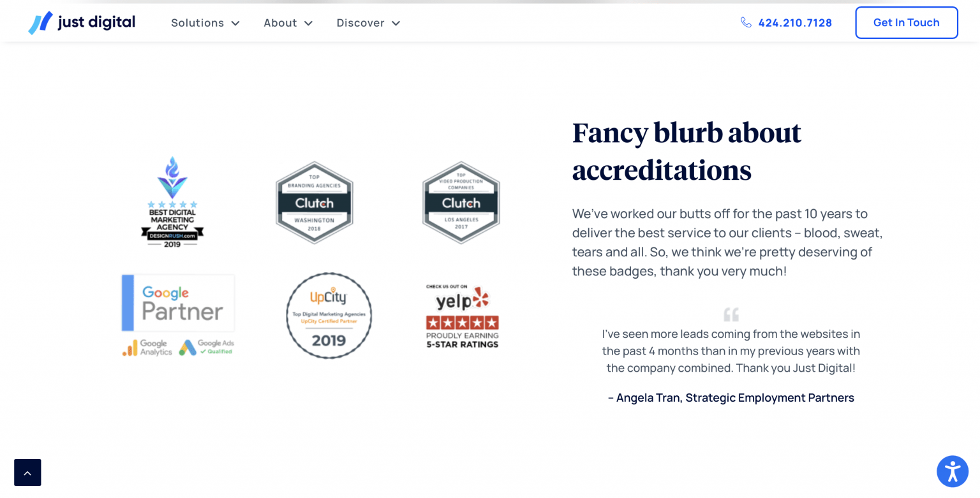Click the Just Digital logo
Viewport: 980px width, 498px height.
click(x=82, y=22)
